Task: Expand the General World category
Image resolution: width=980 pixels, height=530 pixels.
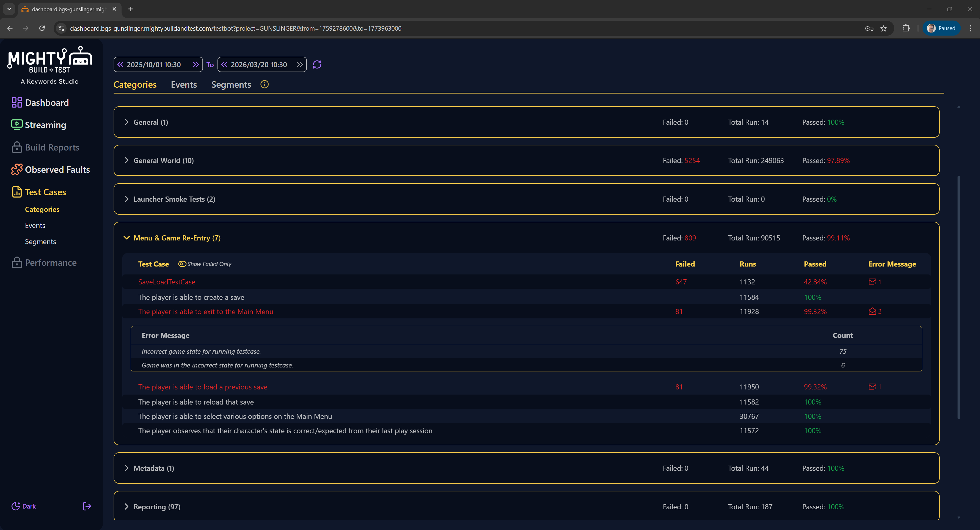Action: tap(127, 160)
